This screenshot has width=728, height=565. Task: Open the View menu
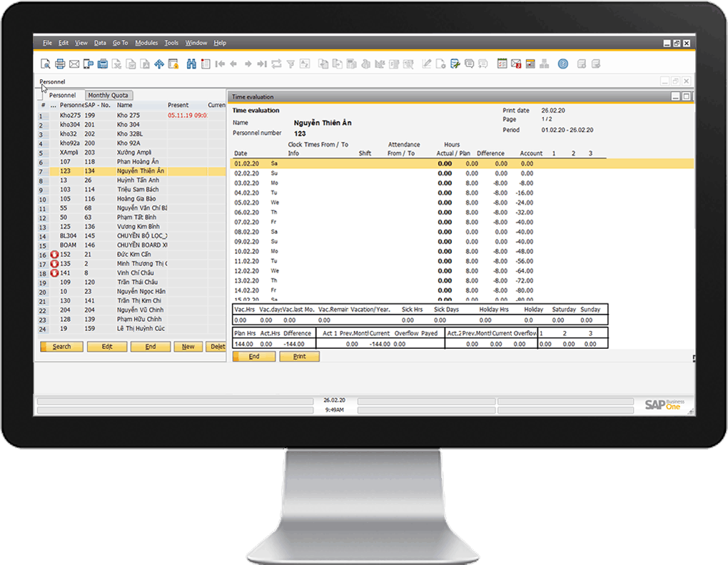(81, 43)
